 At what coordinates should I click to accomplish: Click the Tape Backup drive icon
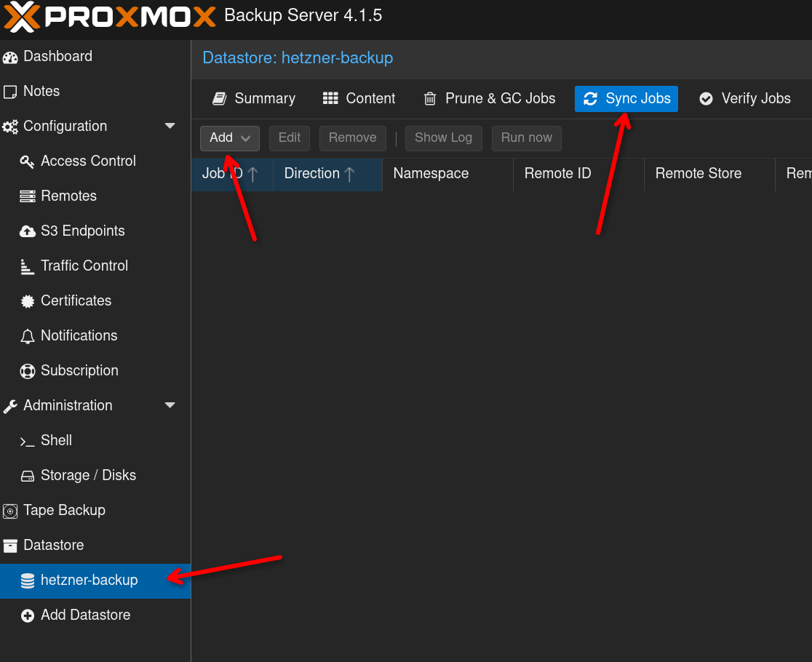(10, 511)
